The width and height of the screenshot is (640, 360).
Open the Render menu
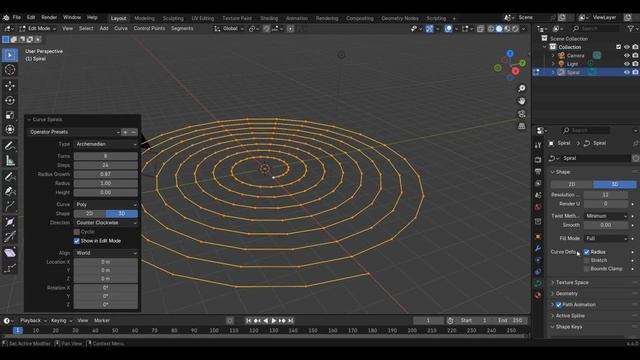49,18
